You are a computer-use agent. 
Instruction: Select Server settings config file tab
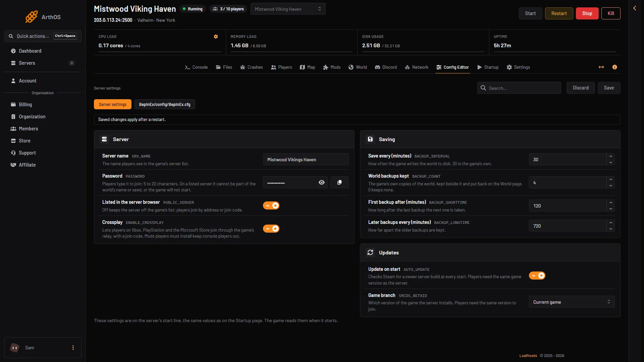pyautogui.click(x=113, y=104)
